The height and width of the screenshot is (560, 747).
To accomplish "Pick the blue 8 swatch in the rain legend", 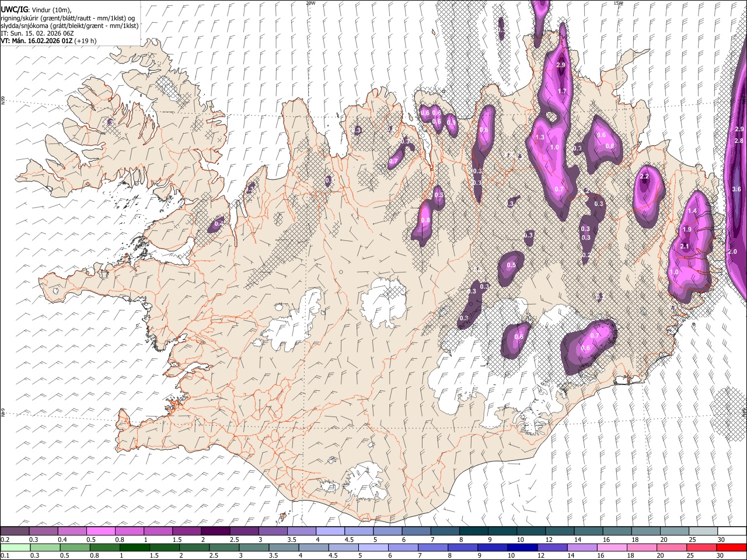I will pyautogui.click(x=462, y=547).
